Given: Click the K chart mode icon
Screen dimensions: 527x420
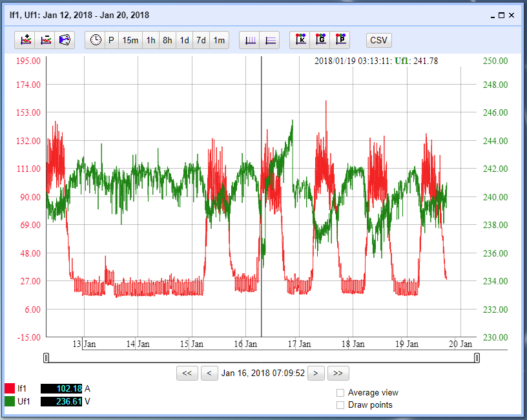Looking at the screenshot, I should click(300, 40).
